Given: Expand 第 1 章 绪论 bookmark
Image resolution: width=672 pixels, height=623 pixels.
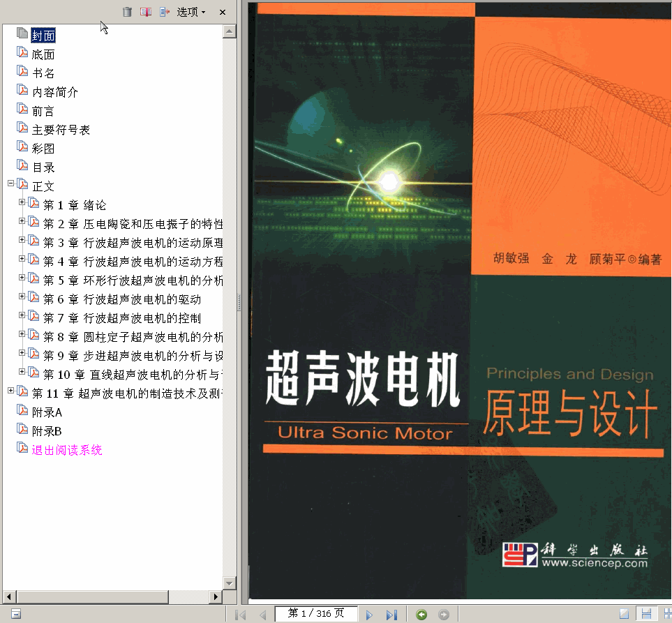Looking at the screenshot, I should coord(22,202).
